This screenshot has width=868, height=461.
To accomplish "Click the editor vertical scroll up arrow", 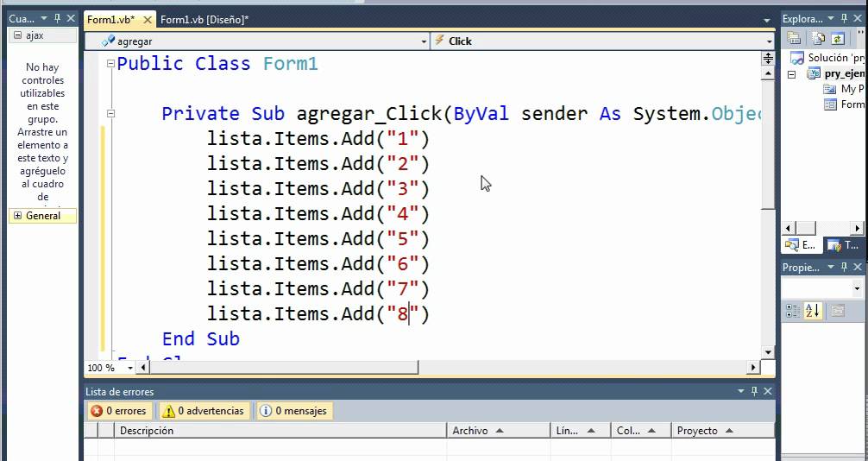I will click(768, 73).
